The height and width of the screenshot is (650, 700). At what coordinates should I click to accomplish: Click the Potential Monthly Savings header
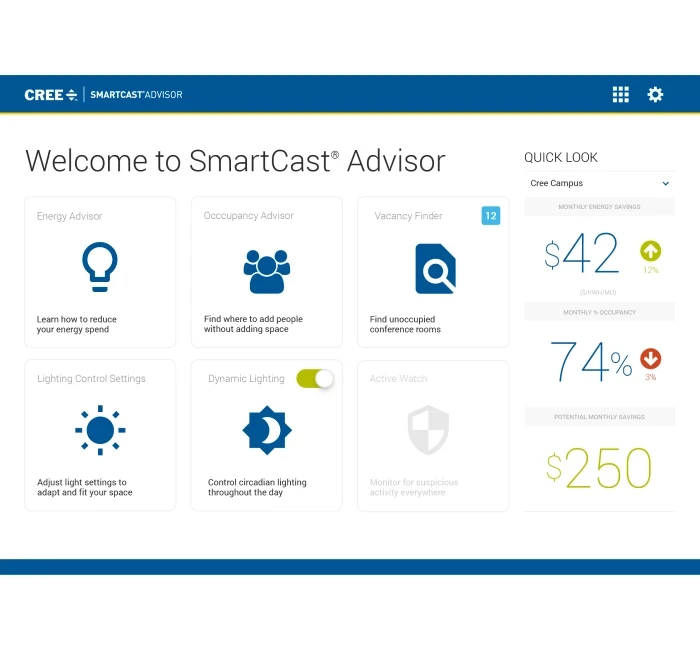click(x=600, y=417)
